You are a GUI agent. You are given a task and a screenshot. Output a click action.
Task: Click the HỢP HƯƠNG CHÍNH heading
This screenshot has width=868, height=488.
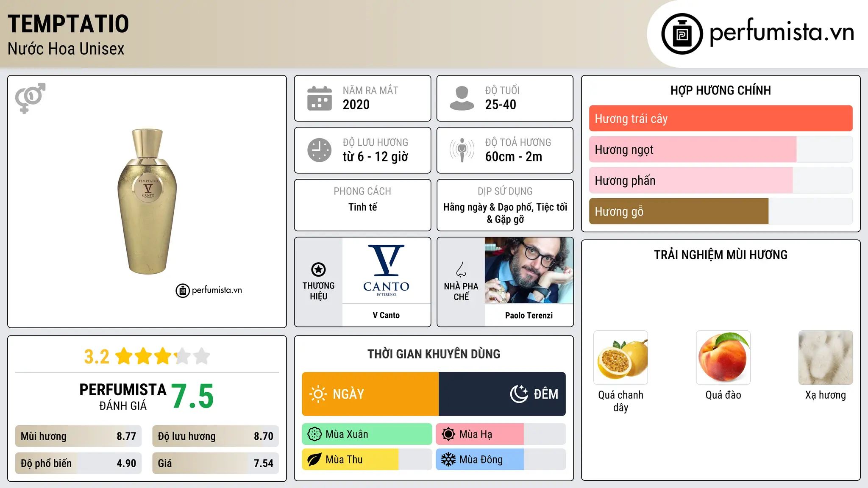[721, 90]
